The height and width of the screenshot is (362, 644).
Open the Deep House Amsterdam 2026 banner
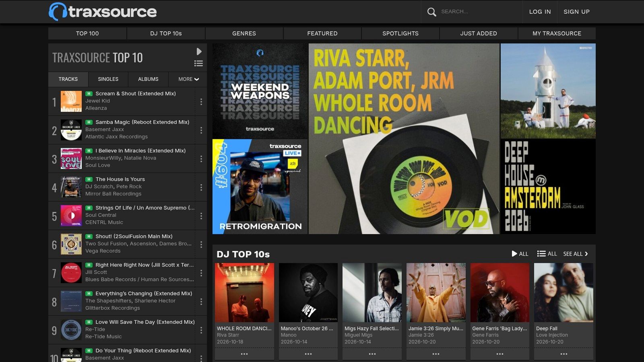(548, 187)
